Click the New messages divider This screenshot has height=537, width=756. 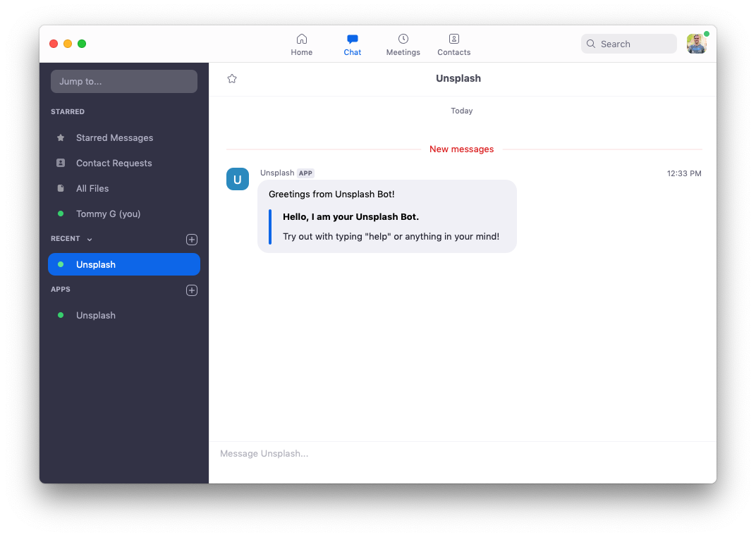pos(461,149)
